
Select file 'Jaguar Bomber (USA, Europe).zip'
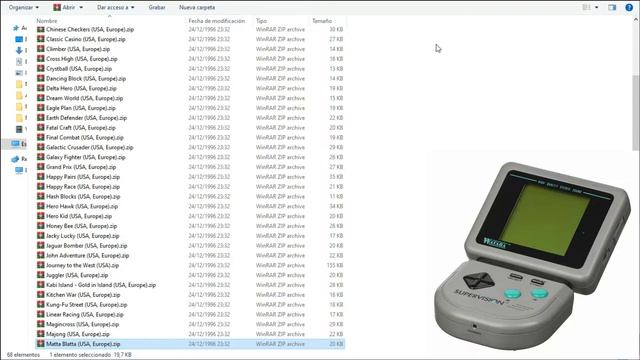pyautogui.click(x=87, y=245)
